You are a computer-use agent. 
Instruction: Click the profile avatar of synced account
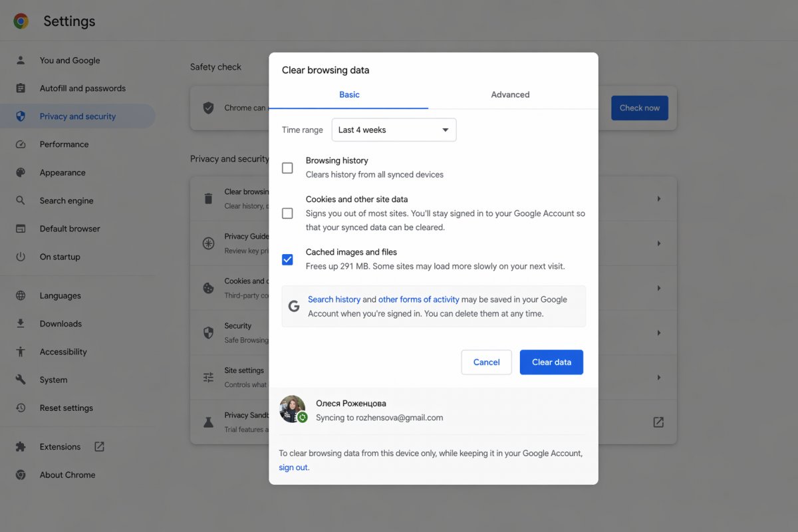(293, 409)
